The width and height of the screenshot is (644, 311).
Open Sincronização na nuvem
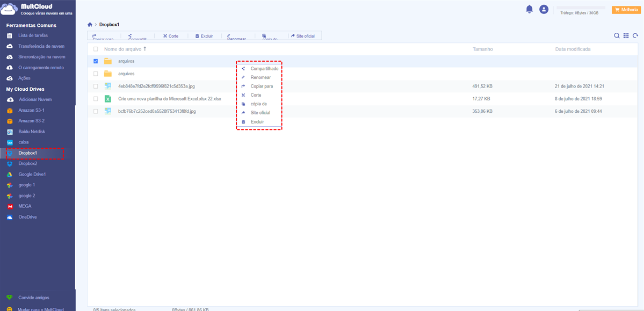tap(42, 57)
